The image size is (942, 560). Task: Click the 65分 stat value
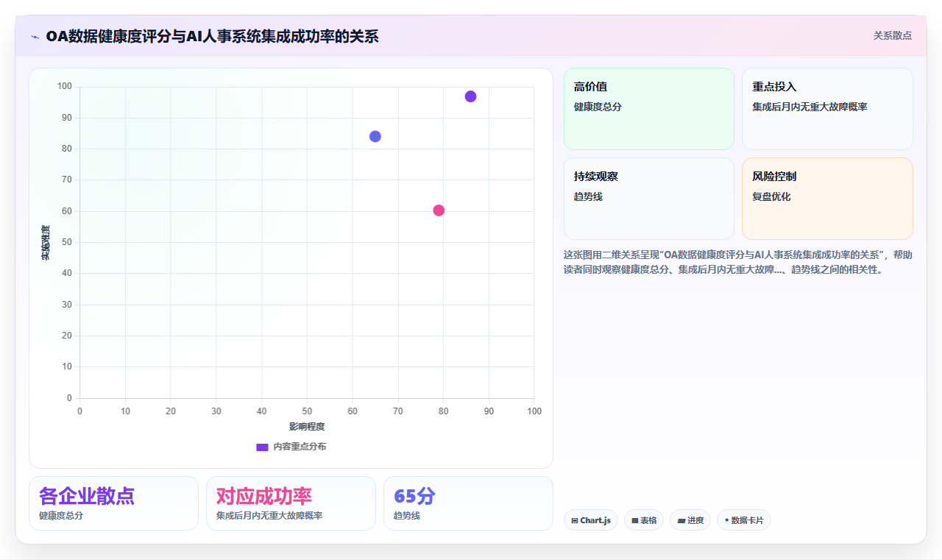(414, 496)
